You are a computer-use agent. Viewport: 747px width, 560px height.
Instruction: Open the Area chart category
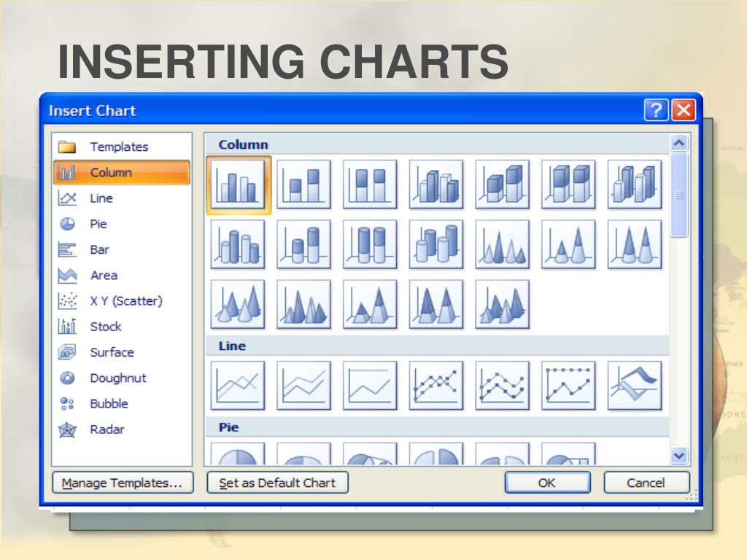pyautogui.click(x=122, y=275)
